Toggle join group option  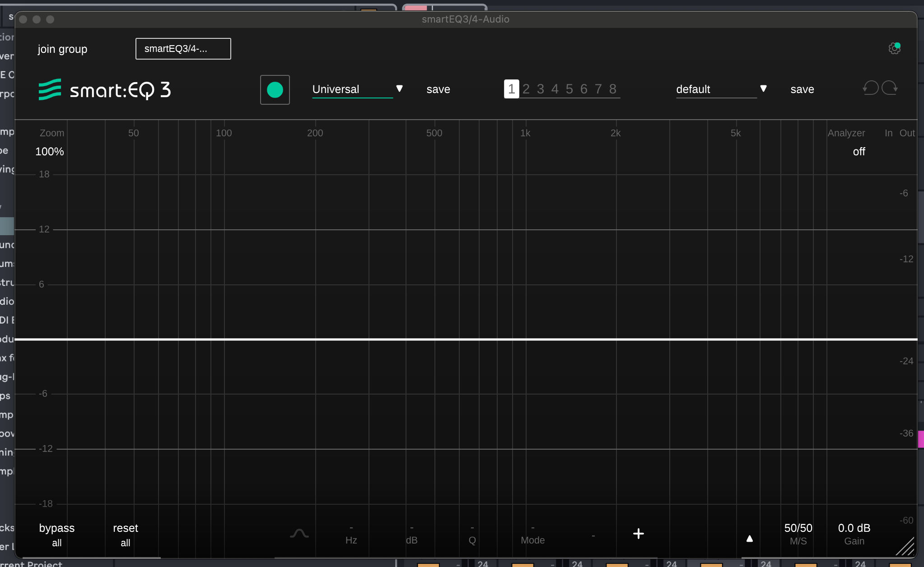click(x=62, y=49)
